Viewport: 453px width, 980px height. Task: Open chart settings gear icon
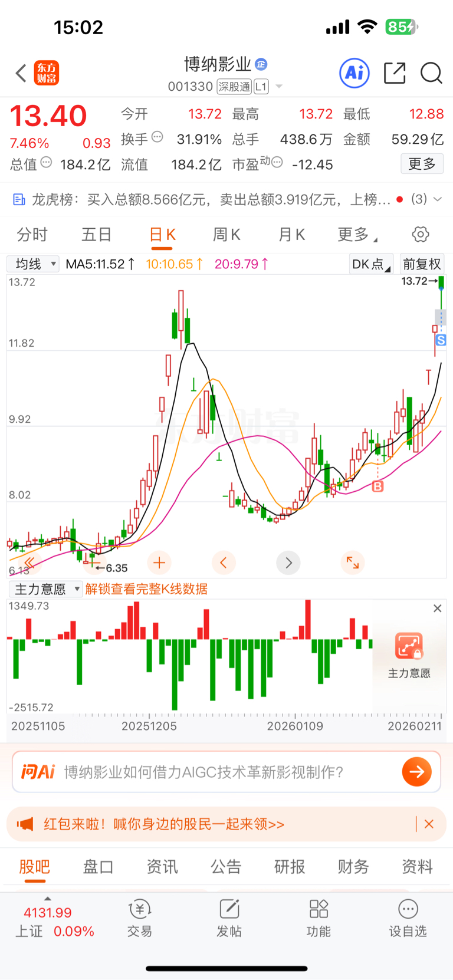pos(421,234)
